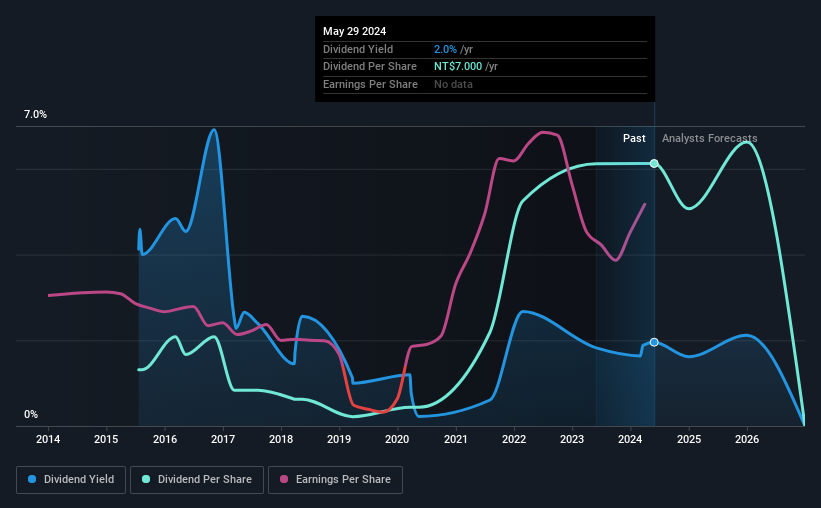Click the 2023 x-axis label
Image resolution: width=821 pixels, height=508 pixels.
click(572, 439)
